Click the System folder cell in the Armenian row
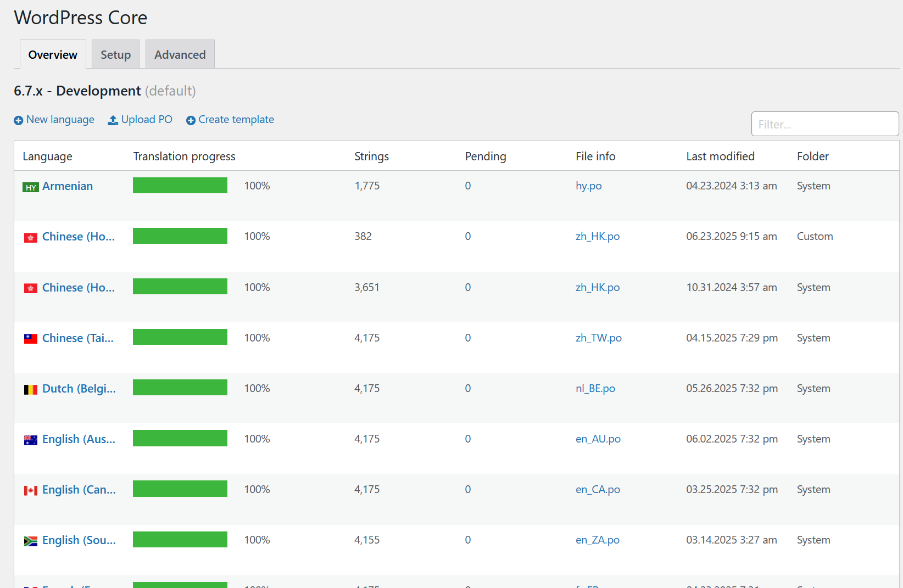Viewport: 903px width, 588px height. tap(813, 186)
